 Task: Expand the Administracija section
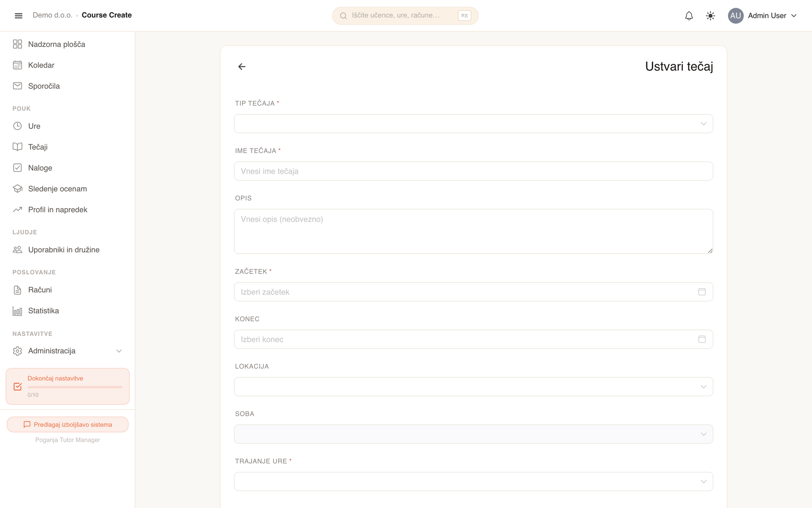[x=67, y=351]
